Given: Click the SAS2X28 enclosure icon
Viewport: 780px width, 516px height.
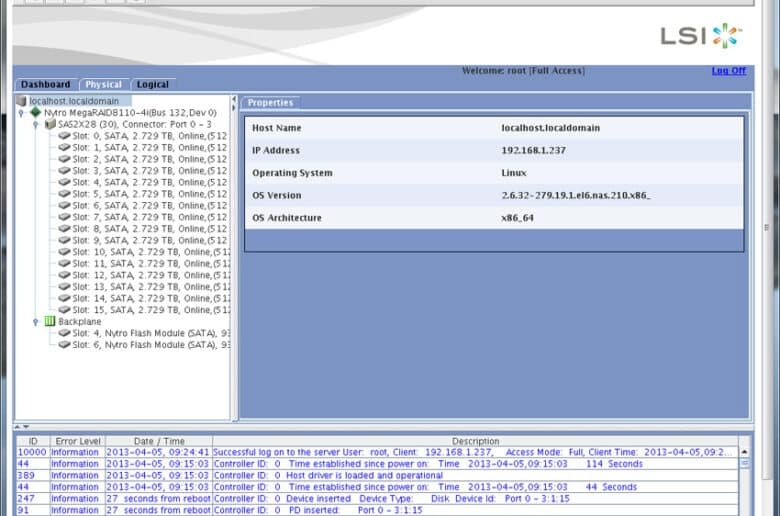Looking at the screenshot, I should coord(50,124).
